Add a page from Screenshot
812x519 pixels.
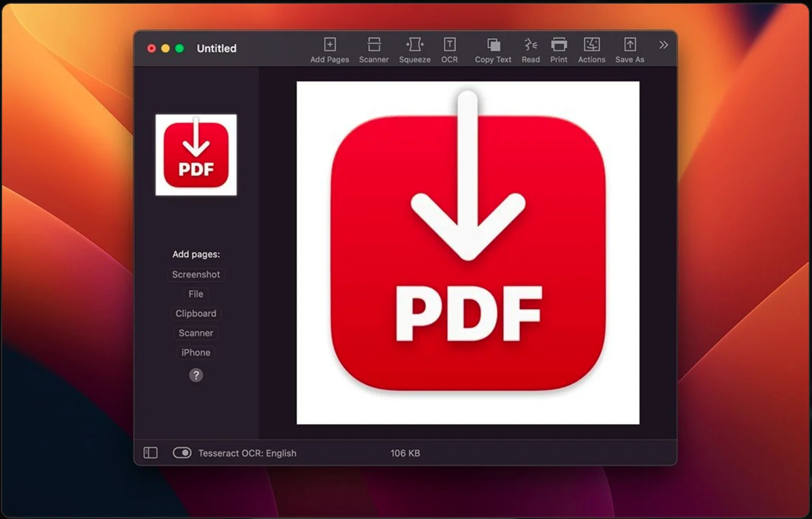(x=196, y=274)
